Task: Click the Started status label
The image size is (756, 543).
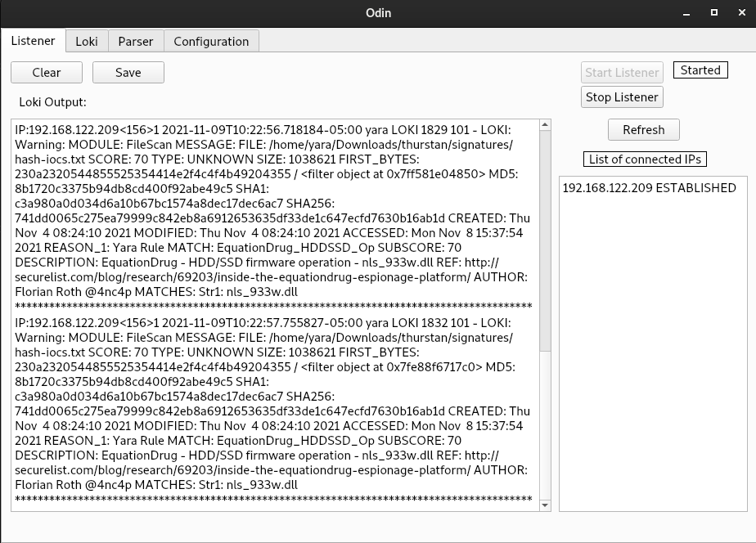Action: tap(700, 70)
